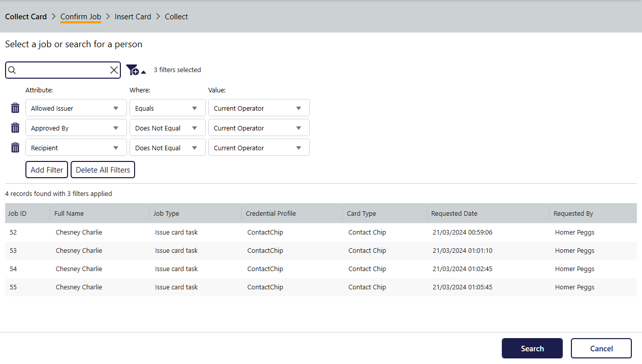Click Contact Chip card type in job 55 row
Screen dimensions: 642x364
[x=367, y=287]
